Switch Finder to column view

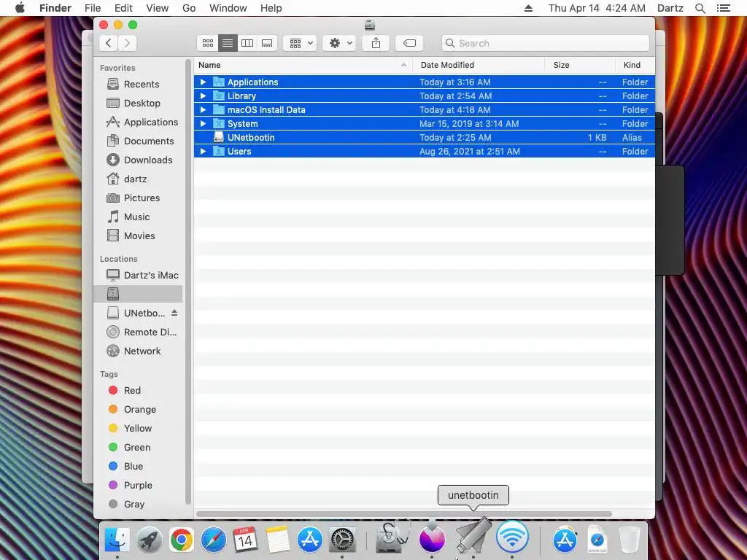[x=247, y=43]
